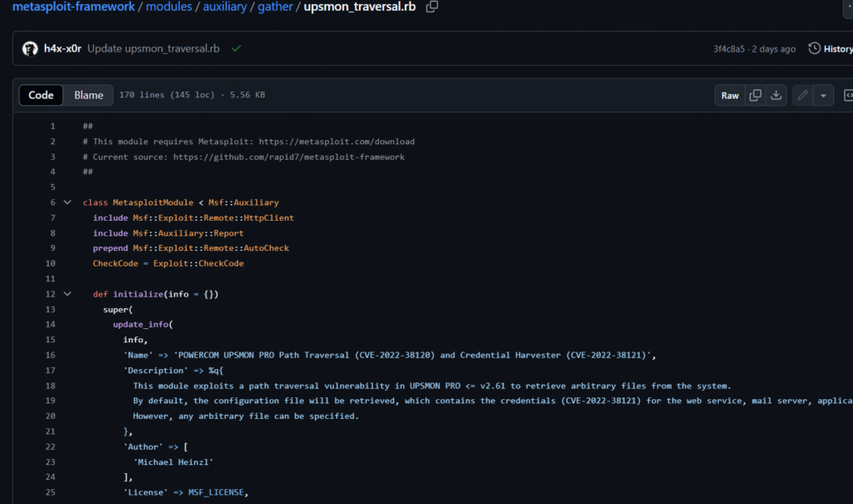The width and height of the screenshot is (853, 504).
Task: Open History link
Action: click(838, 49)
